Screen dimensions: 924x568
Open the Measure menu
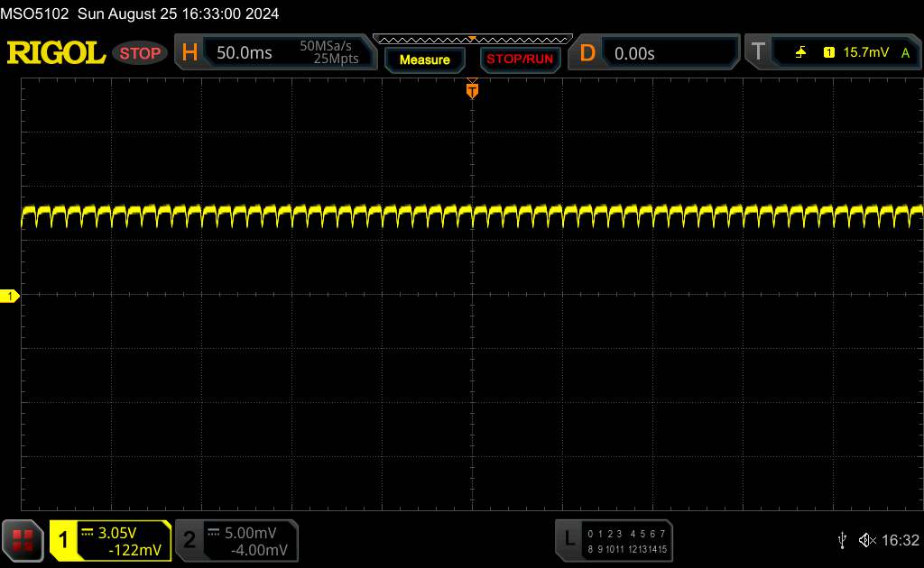[x=425, y=60]
